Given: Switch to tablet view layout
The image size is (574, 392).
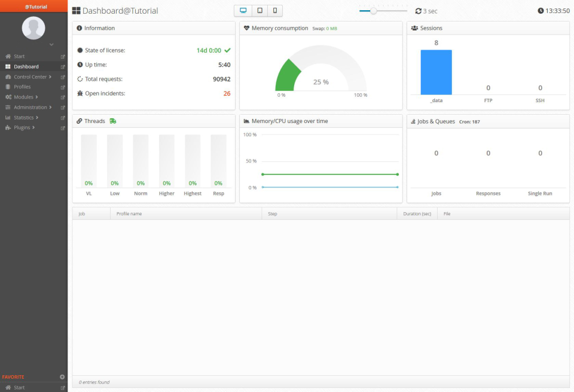Looking at the screenshot, I should [x=261, y=10].
